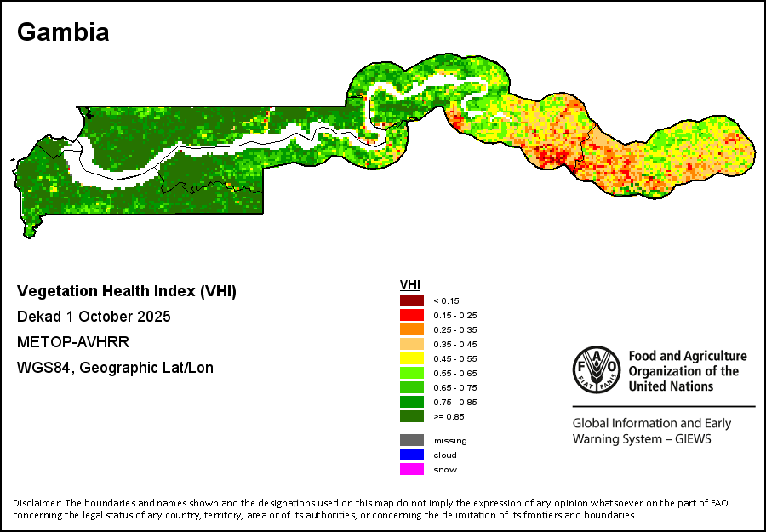Click the green '0.65 - 0.75' legend swatch
The image size is (766, 532).
coord(411,387)
